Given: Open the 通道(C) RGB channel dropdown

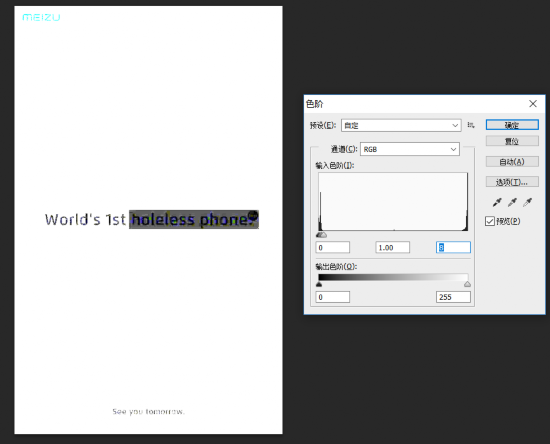Looking at the screenshot, I should (410, 149).
